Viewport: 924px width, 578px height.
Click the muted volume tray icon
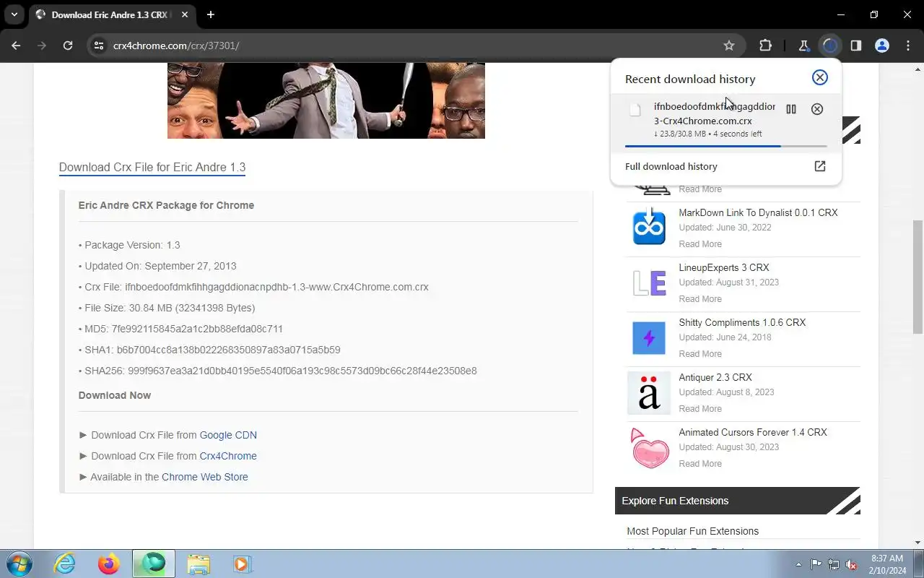852,564
